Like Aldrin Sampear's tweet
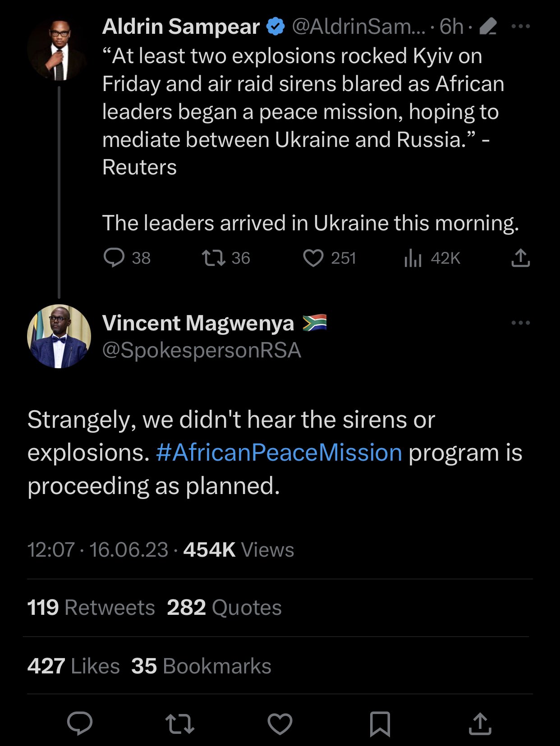This screenshot has height=746, width=560. [x=313, y=258]
